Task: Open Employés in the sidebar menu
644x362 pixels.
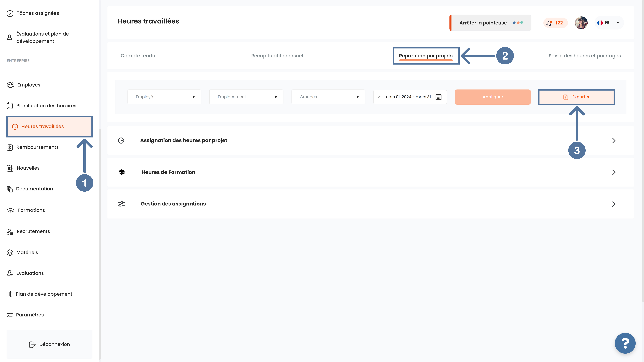Action: point(29,85)
